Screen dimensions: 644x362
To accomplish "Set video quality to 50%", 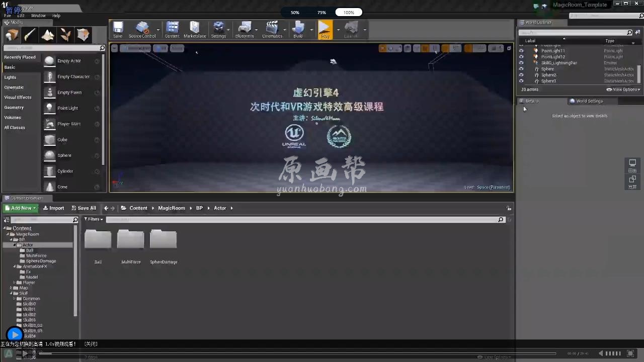I will [295, 13].
